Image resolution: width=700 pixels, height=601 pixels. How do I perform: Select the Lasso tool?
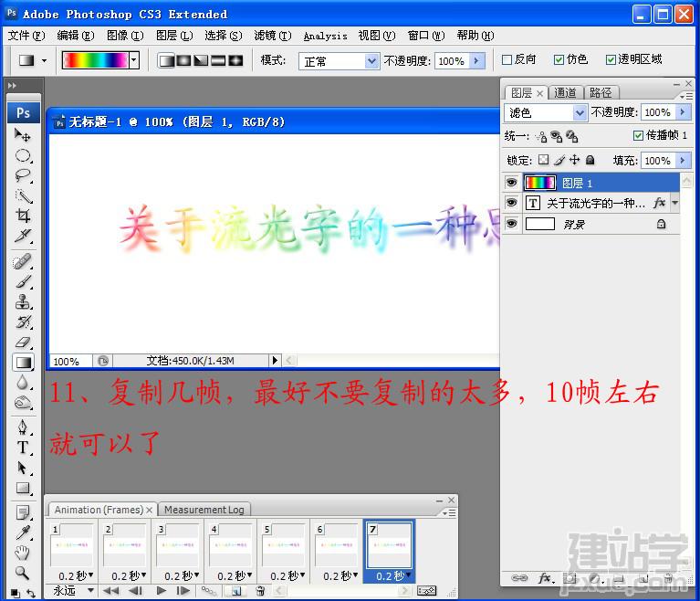(22, 175)
